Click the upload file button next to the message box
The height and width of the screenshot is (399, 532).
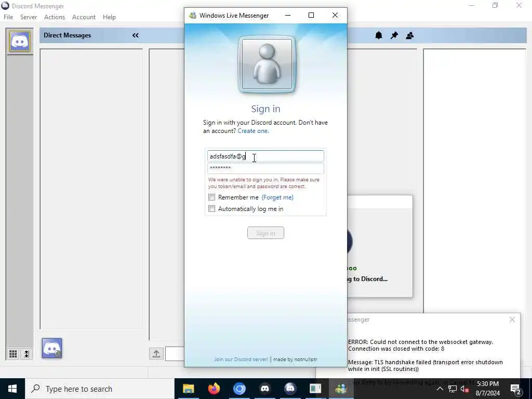(156, 353)
